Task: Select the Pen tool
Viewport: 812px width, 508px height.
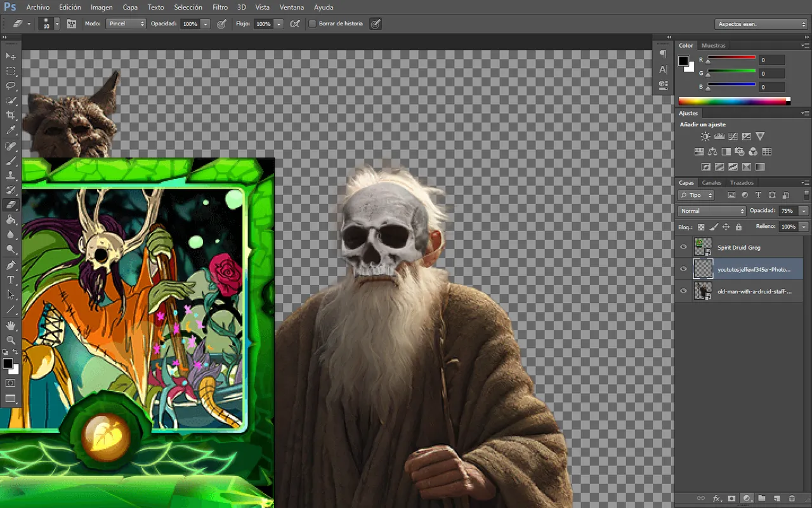Action: click(x=11, y=265)
